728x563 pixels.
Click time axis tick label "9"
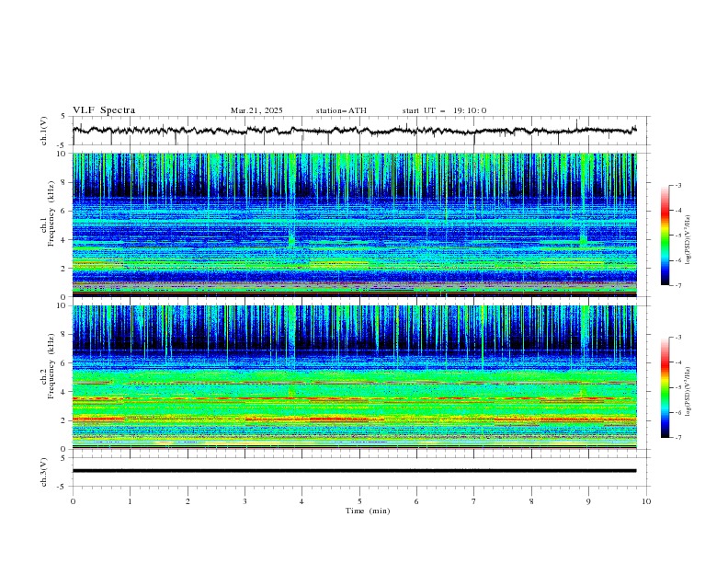(588, 501)
